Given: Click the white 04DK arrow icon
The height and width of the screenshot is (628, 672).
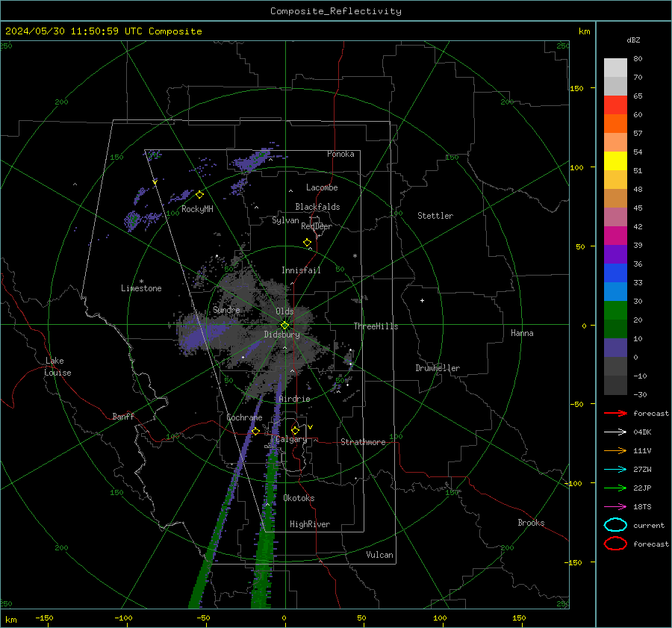Looking at the screenshot, I should click(615, 432).
